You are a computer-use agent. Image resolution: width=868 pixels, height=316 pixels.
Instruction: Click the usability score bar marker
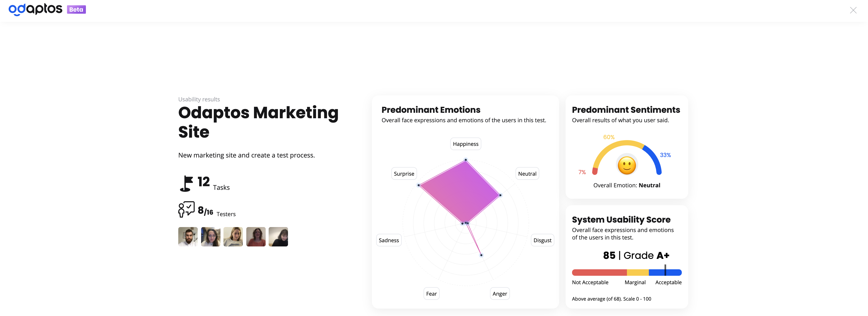665,270
